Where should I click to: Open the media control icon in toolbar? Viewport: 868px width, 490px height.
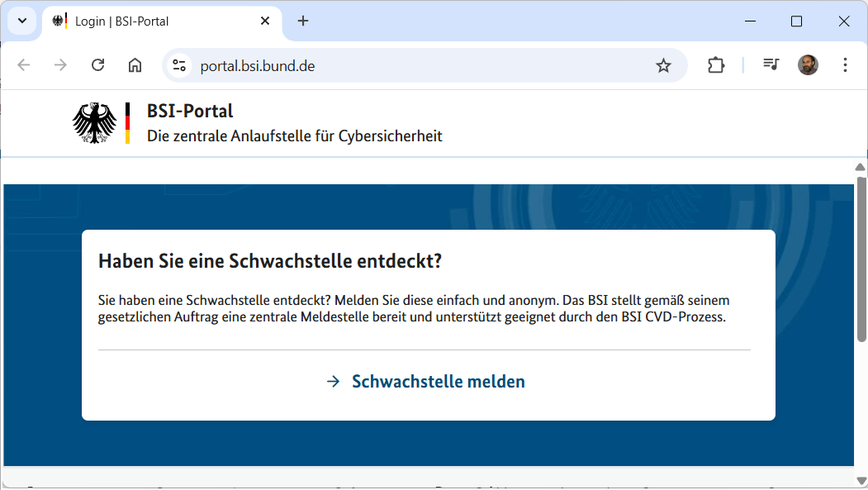pos(771,65)
